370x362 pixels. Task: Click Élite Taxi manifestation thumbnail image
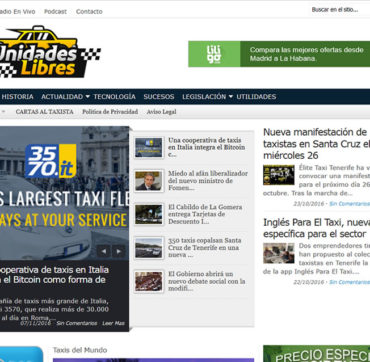pyautogui.click(x=279, y=175)
